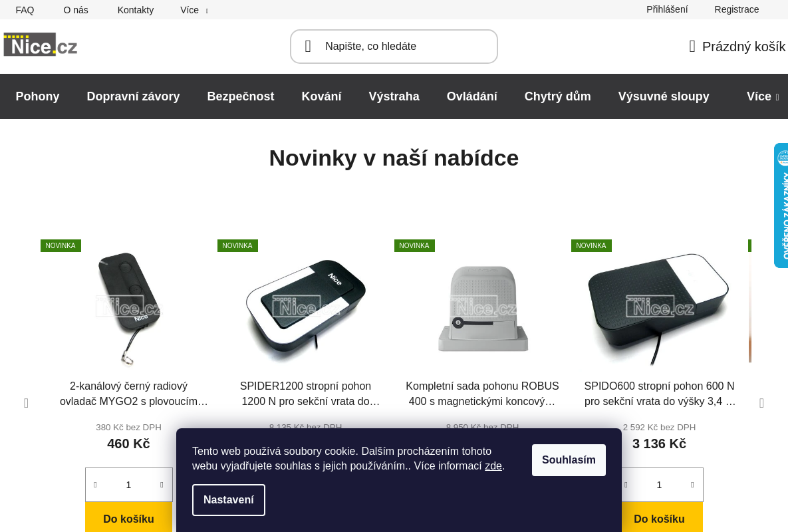Screen dimensions: 798x532
Task: Accept cookies with Souhlasím button
Action: (569, 460)
